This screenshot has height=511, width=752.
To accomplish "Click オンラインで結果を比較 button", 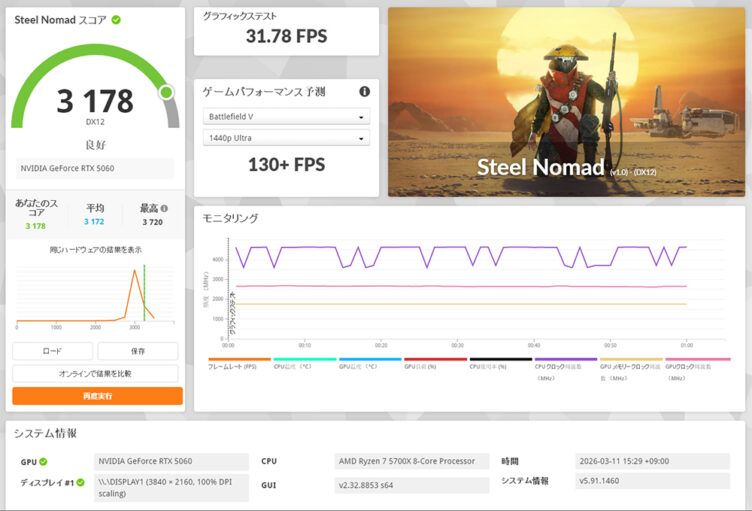I will click(95, 373).
